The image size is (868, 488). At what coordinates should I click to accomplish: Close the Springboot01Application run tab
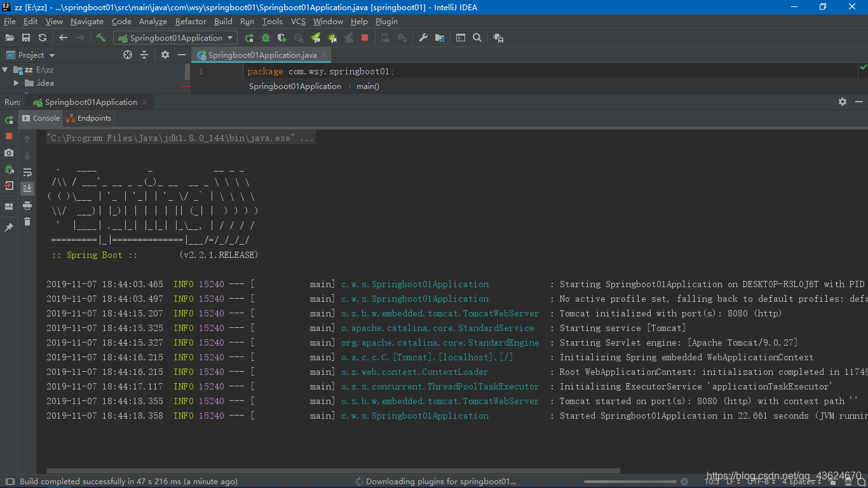tap(144, 102)
